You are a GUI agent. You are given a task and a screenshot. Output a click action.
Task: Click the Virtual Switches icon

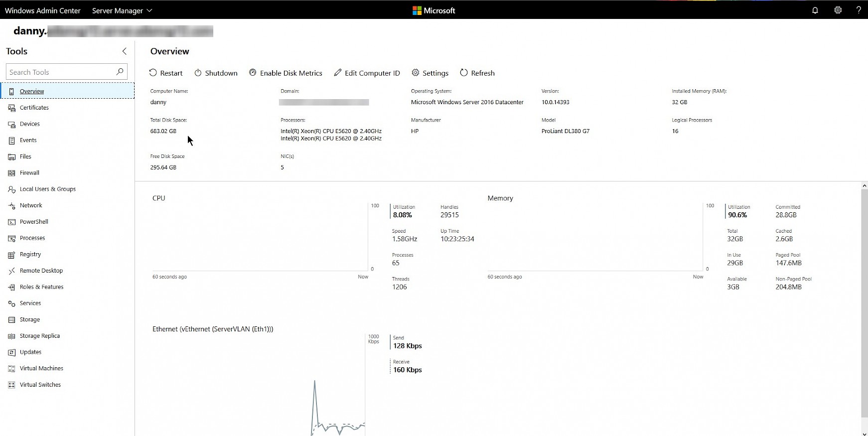click(x=11, y=385)
